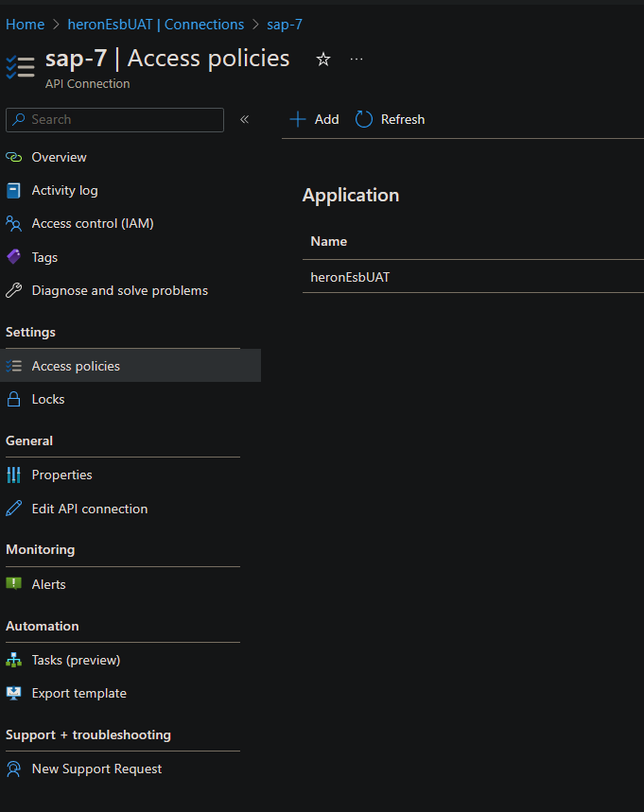
Task: Open heronEsbUAT | Connections breadcrumb
Action: [156, 25]
